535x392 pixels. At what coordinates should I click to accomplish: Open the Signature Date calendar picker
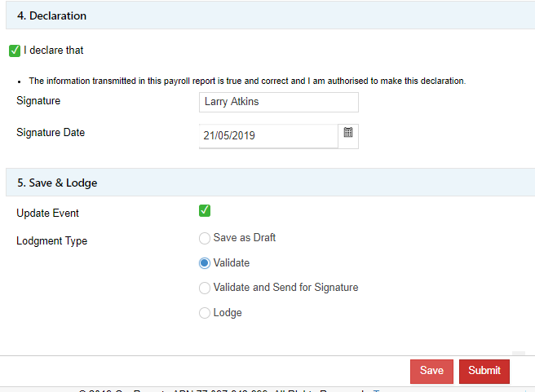tap(348, 134)
